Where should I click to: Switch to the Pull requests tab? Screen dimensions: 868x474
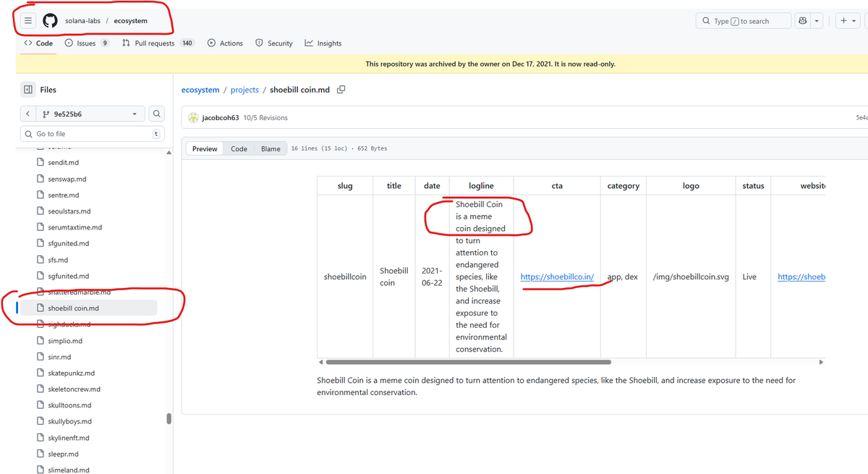pos(158,43)
